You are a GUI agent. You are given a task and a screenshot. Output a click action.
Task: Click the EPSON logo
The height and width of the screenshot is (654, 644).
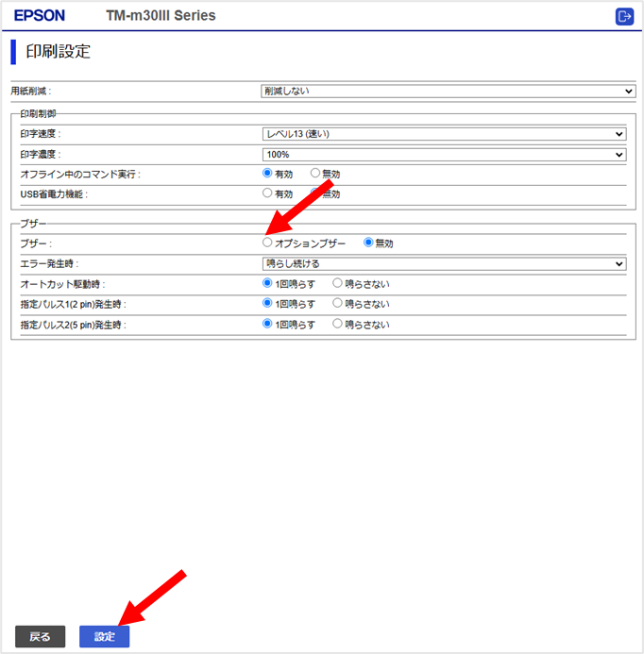[x=40, y=16]
